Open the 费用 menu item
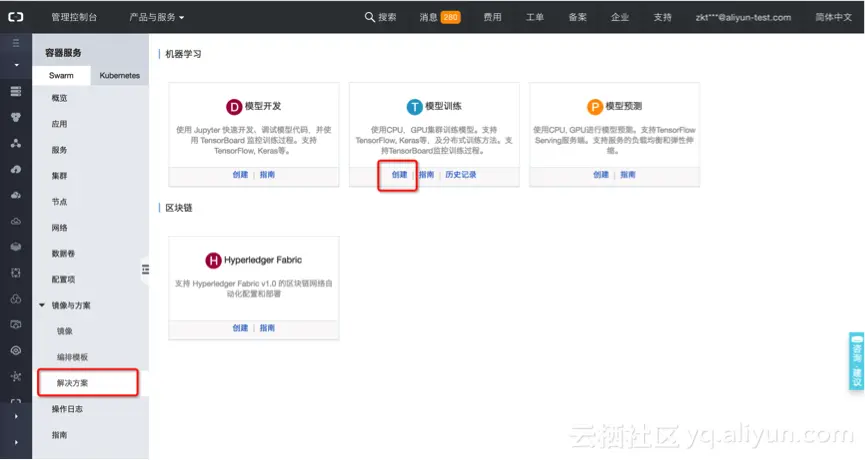This screenshot has height=460, width=865. [492, 17]
